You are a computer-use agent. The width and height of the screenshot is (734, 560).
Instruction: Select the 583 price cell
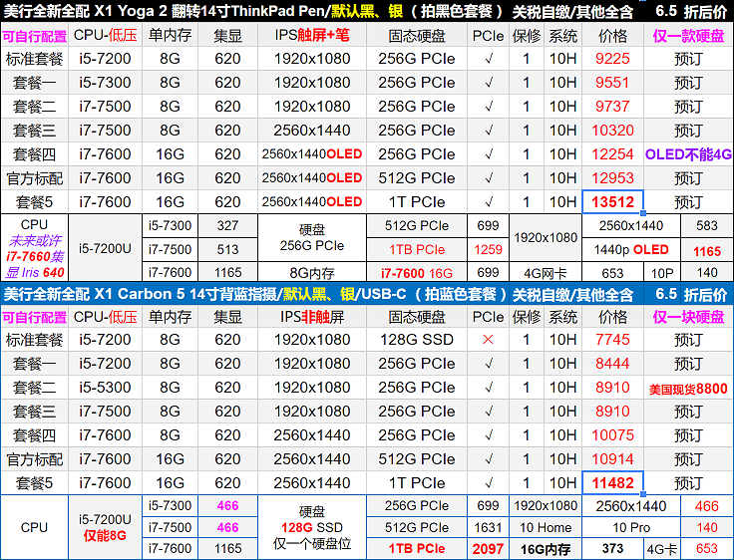coord(707,225)
